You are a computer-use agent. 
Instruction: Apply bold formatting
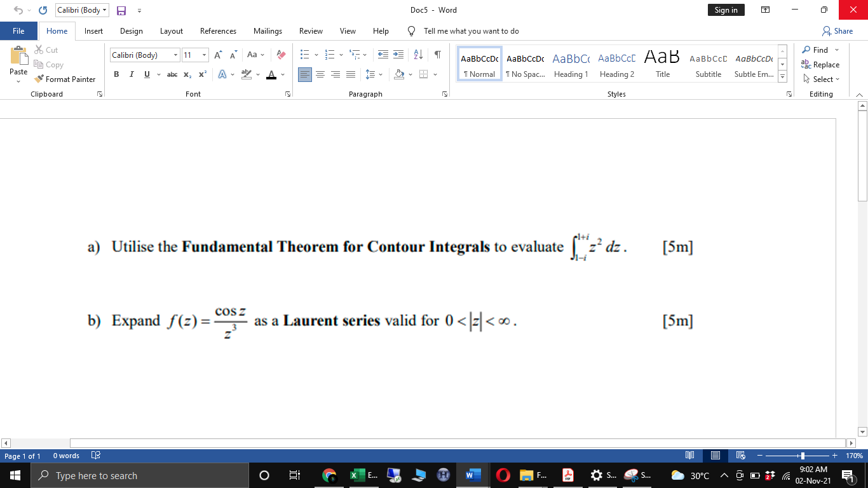point(116,74)
